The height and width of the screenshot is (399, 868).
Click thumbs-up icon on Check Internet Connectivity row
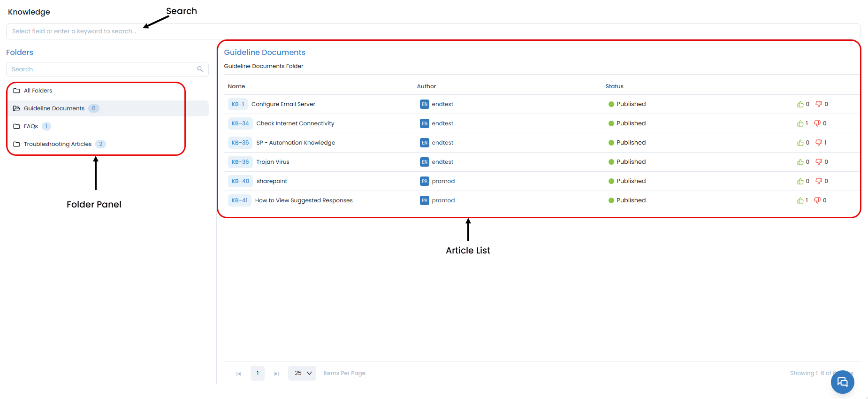click(800, 123)
